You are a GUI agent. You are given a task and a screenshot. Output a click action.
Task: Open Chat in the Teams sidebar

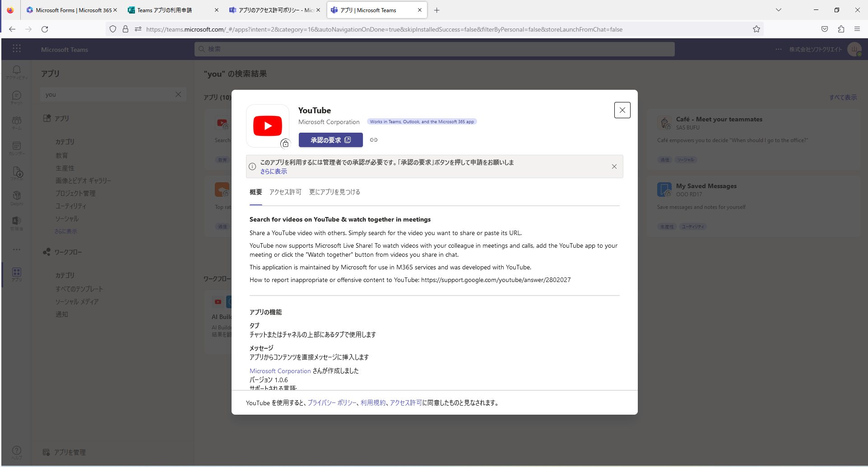tap(17, 97)
